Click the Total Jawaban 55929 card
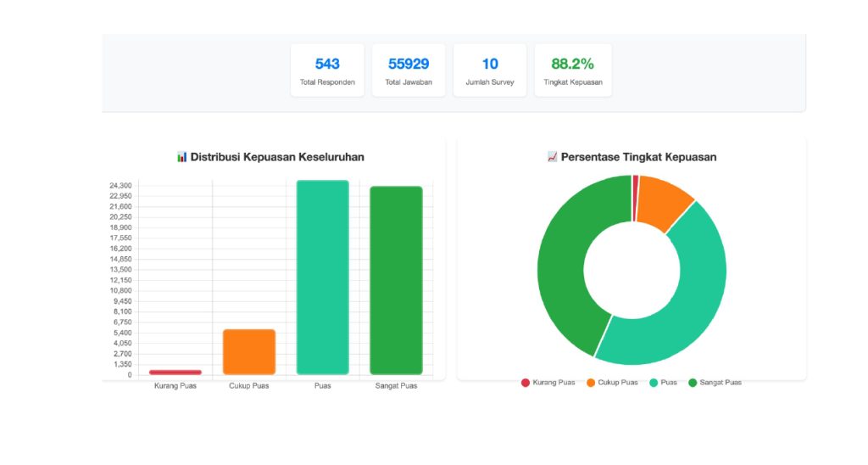The image size is (868, 465). tap(409, 70)
